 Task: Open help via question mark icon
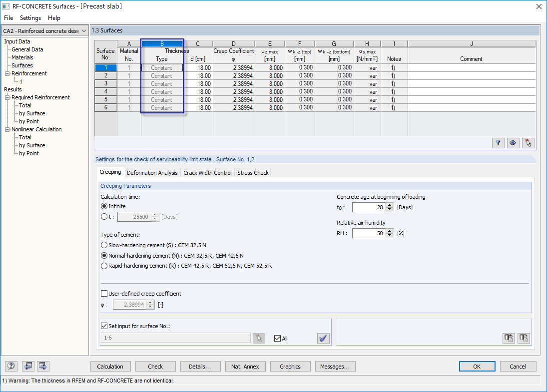coord(11,366)
